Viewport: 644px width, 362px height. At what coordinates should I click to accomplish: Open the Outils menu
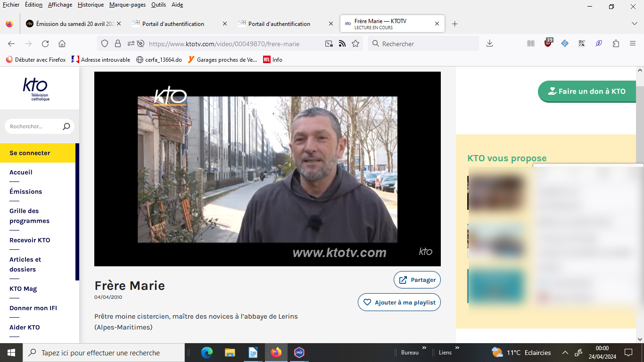(x=158, y=5)
